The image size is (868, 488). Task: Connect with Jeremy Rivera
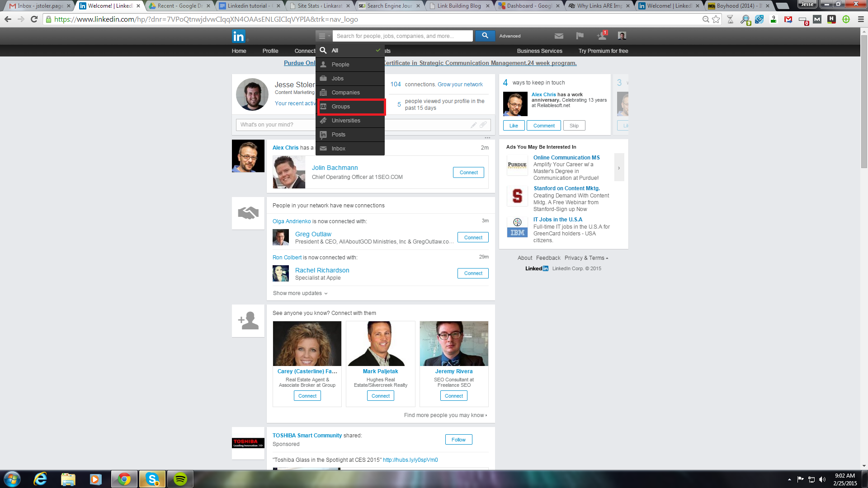[454, 396]
